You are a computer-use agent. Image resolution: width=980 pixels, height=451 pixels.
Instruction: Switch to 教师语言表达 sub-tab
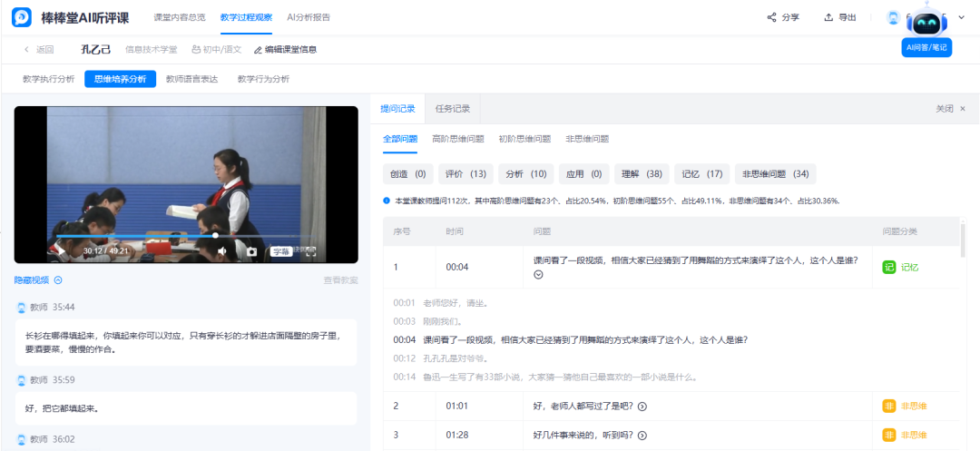tap(191, 79)
